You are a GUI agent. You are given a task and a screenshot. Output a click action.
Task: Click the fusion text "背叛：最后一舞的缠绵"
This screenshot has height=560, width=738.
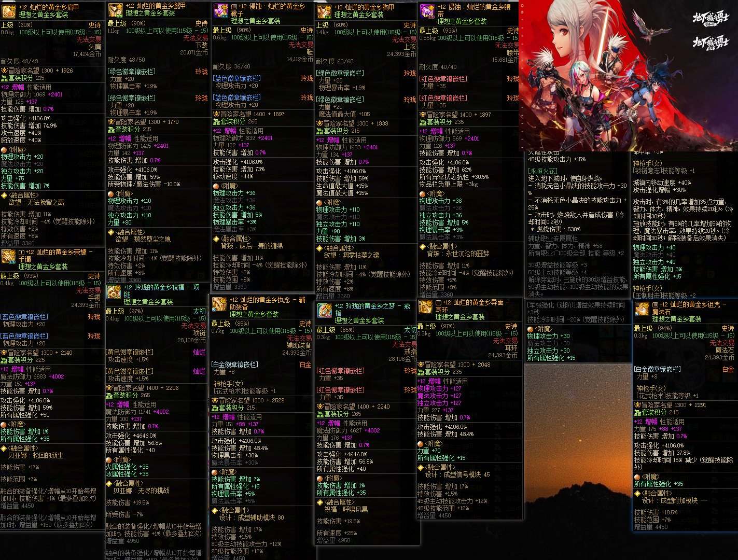coord(252,246)
